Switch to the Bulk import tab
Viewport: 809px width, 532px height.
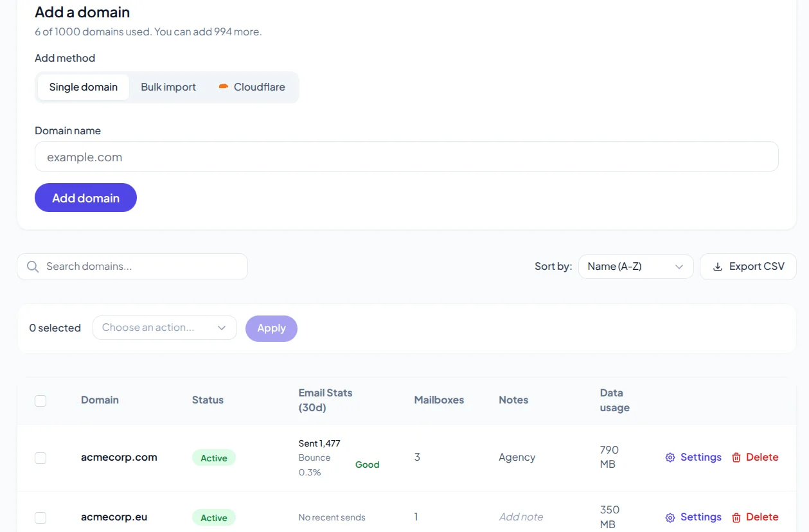click(168, 87)
